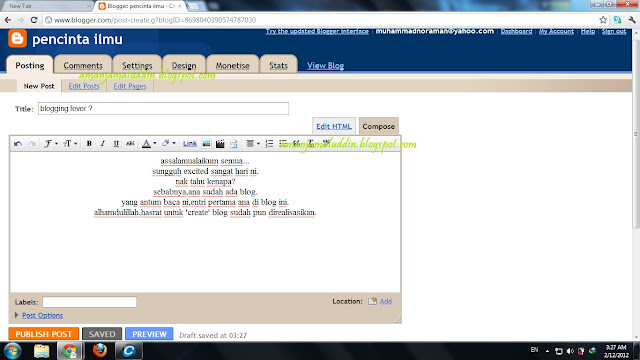Try the updated Blogger interface link

[x=317, y=31]
